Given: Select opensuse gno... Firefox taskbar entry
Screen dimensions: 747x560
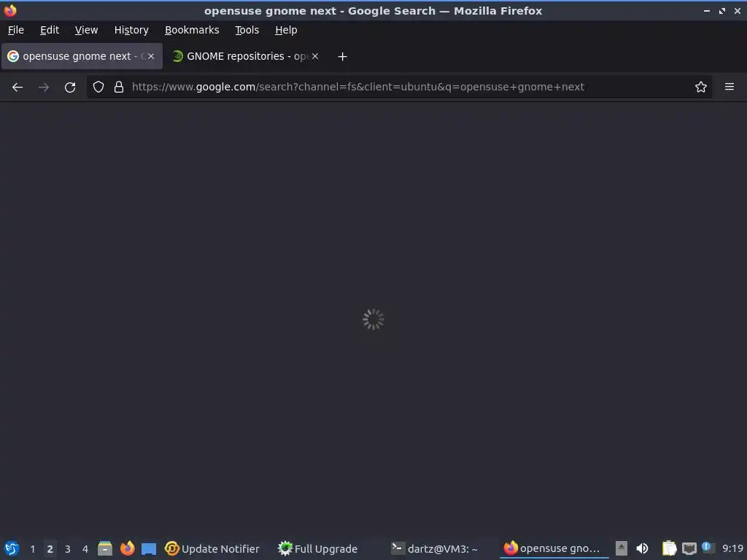Looking at the screenshot, I should point(553,548).
